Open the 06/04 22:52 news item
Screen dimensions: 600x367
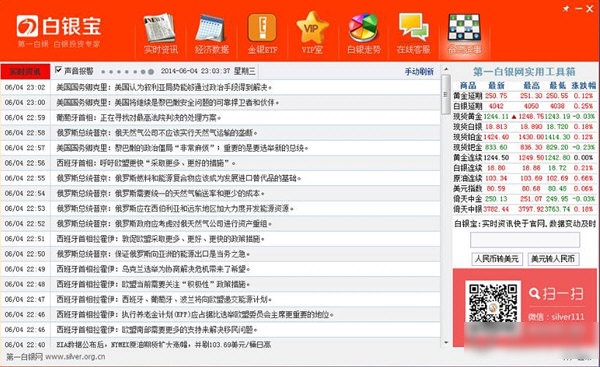tap(220, 223)
